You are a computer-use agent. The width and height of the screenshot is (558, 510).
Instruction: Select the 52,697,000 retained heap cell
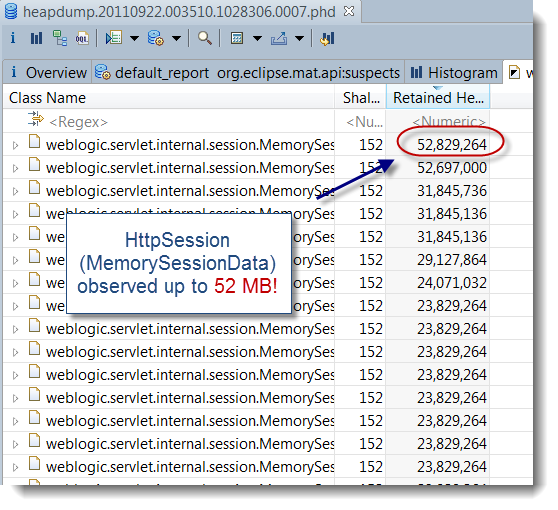click(x=452, y=168)
